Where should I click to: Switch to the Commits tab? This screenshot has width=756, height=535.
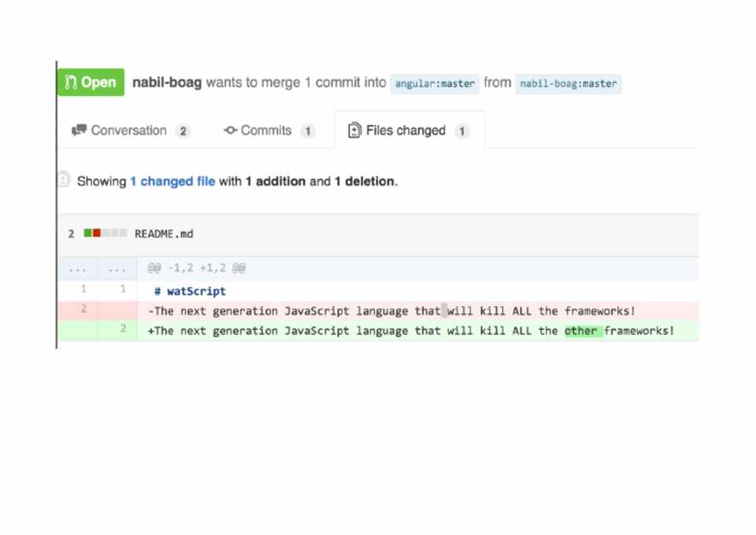(x=268, y=131)
